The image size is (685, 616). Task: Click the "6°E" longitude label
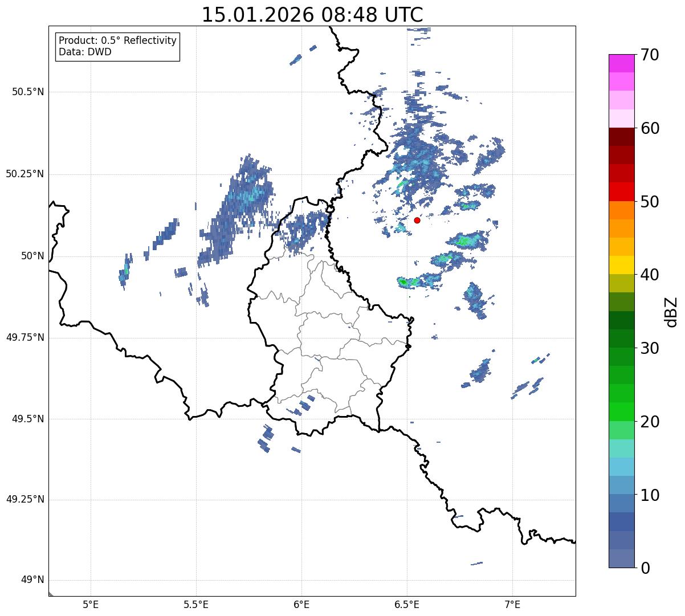(x=301, y=604)
